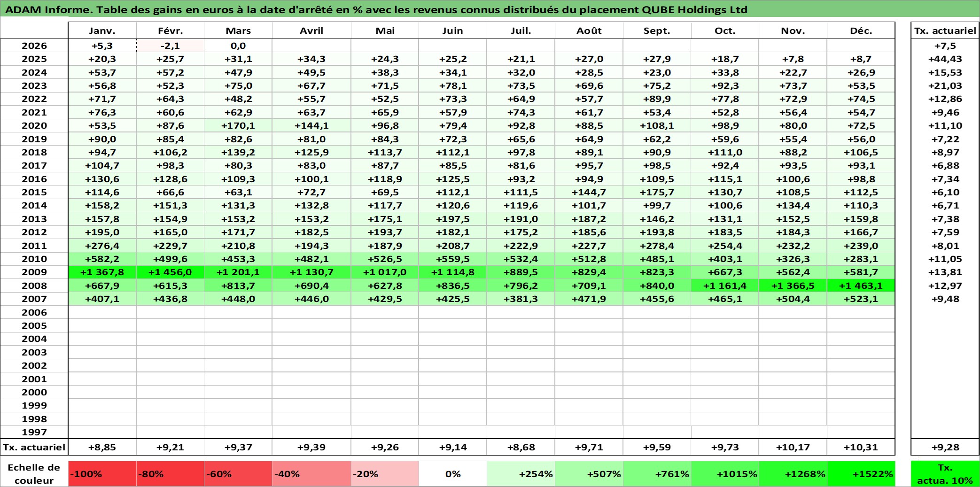Click the +1 366,5 cell in 2008
The width and height of the screenshot is (980, 487).
(x=793, y=286)
